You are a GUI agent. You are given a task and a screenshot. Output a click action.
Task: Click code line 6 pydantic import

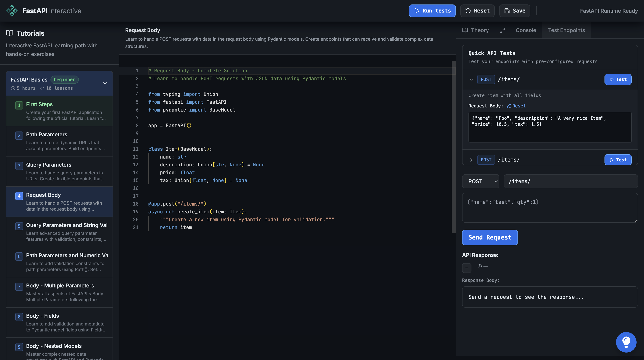[192, 109]
